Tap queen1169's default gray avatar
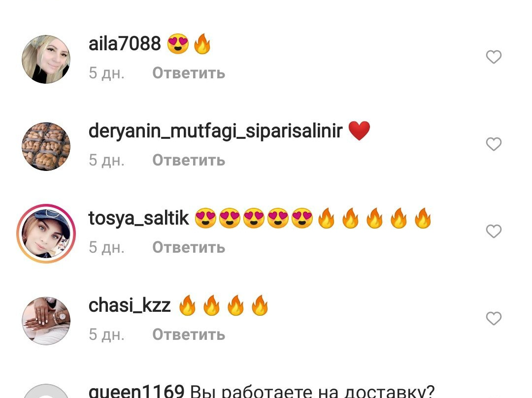 (46, 391)
